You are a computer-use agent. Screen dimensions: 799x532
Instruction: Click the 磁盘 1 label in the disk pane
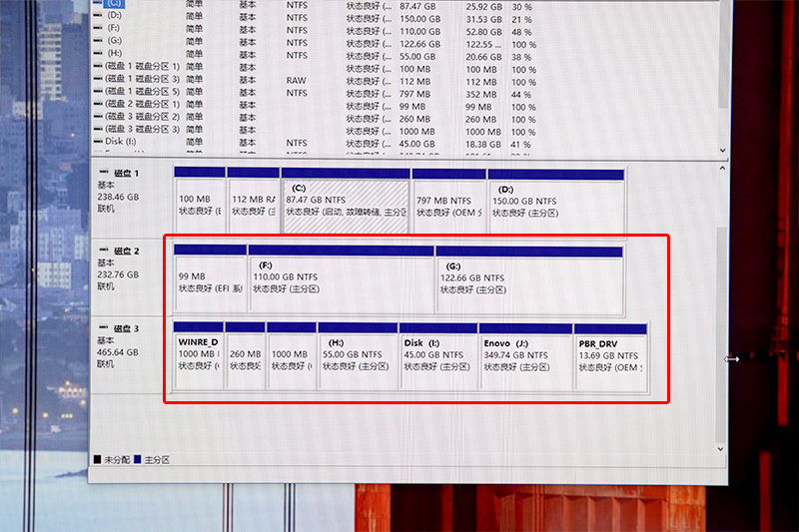[x=126, y=173]
